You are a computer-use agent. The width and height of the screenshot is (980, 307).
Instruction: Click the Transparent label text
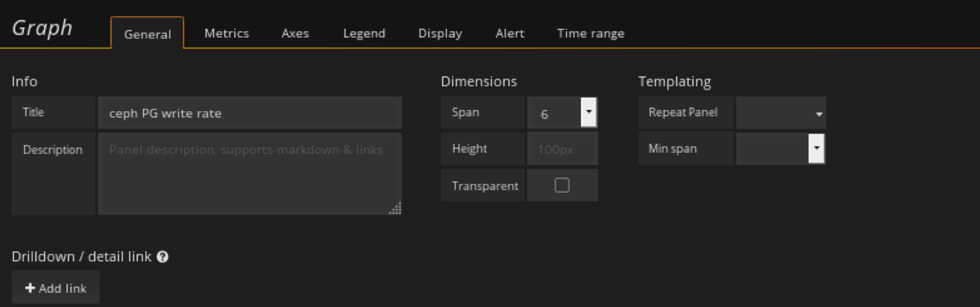coord(485,186)
